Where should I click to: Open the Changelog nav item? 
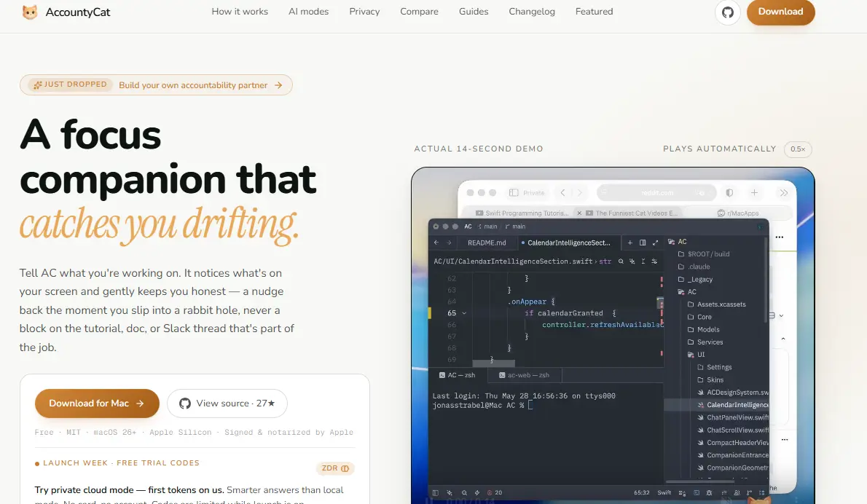click(x=532, y=12)
